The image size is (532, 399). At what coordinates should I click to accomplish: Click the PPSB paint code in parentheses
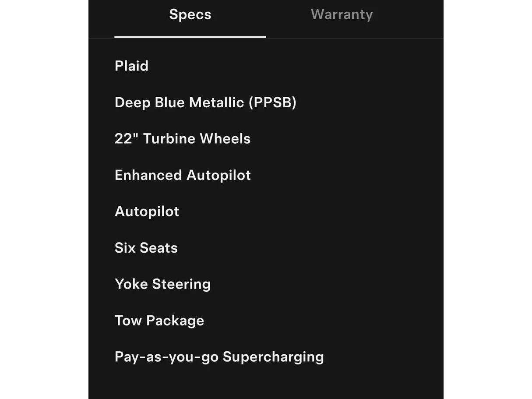click(x=272, y=102)
